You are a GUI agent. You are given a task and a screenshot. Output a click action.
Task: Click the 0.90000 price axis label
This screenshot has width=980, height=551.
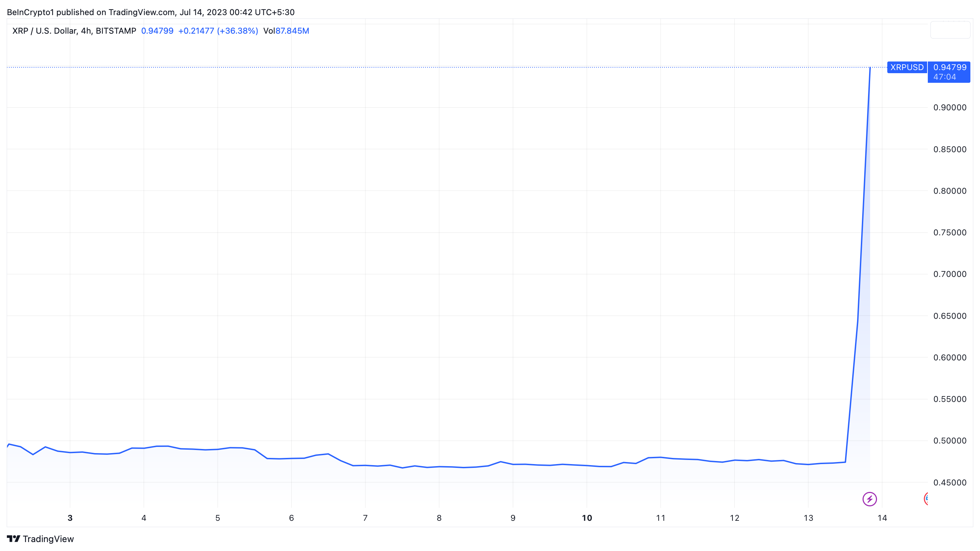(949, 108)
